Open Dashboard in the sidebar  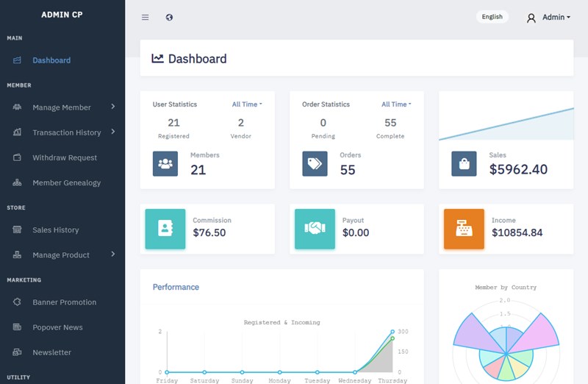click(x=51, y=60)
